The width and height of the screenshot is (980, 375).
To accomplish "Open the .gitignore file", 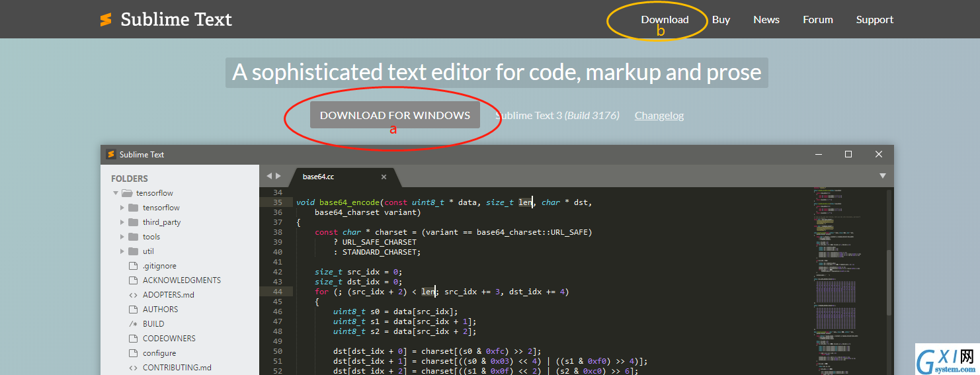I will (159, 266).
